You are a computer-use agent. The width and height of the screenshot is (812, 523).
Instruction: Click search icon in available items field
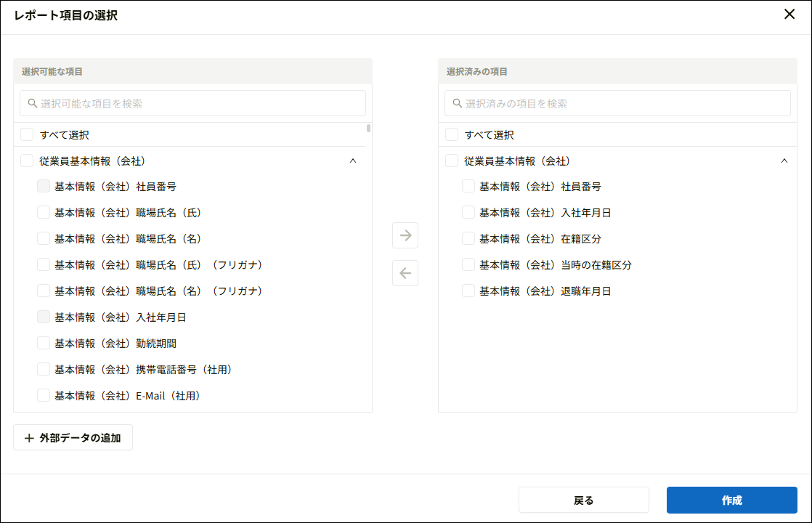point(32,103)
